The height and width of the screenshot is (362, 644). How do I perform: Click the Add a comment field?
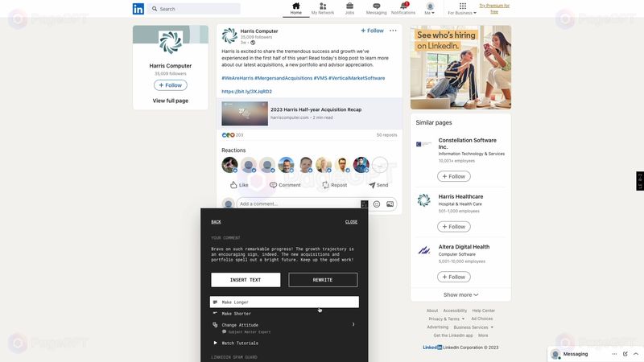click(x=298, y=204)
